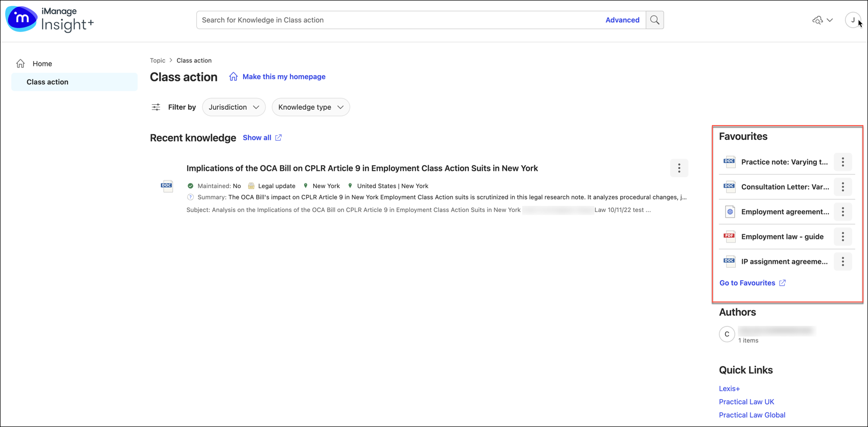Open the OCA Bill Implications document title
This screenshot has height=427, width=868.
click(362, 168)
